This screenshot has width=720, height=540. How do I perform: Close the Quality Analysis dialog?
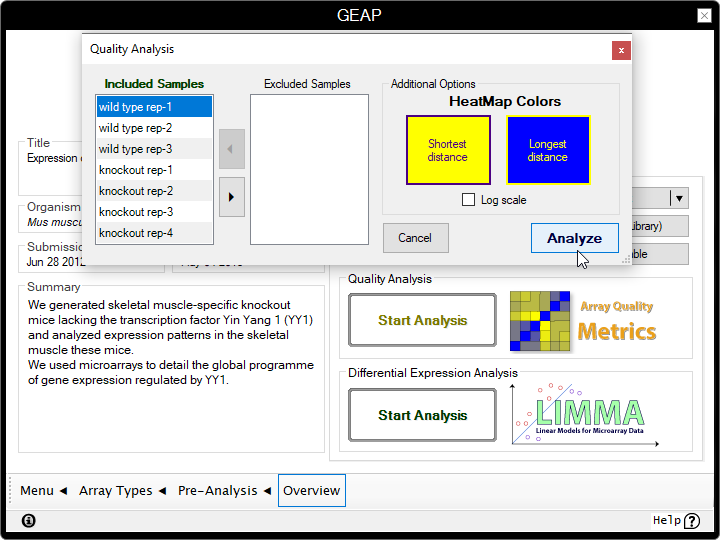(x=621, y=49)
